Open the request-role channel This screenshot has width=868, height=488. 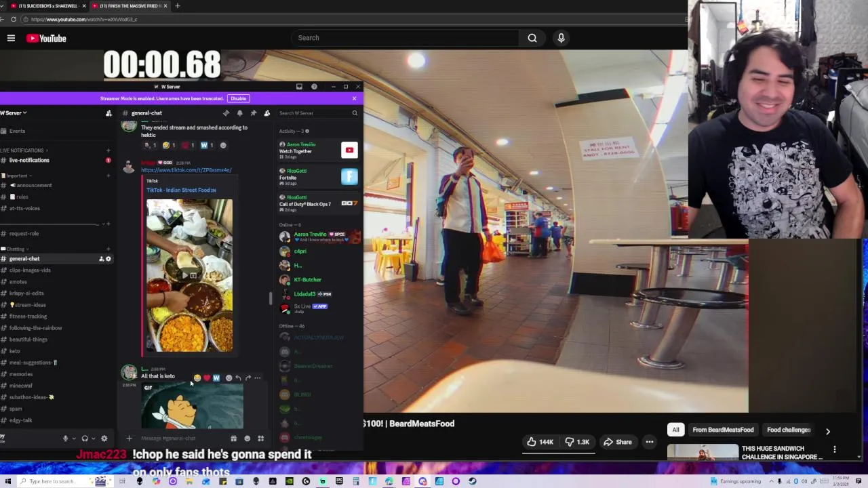pos(24,234)
